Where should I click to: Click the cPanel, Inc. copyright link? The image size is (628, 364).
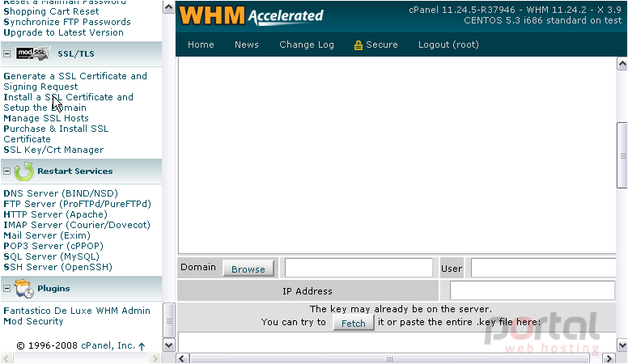coord(108,345)
